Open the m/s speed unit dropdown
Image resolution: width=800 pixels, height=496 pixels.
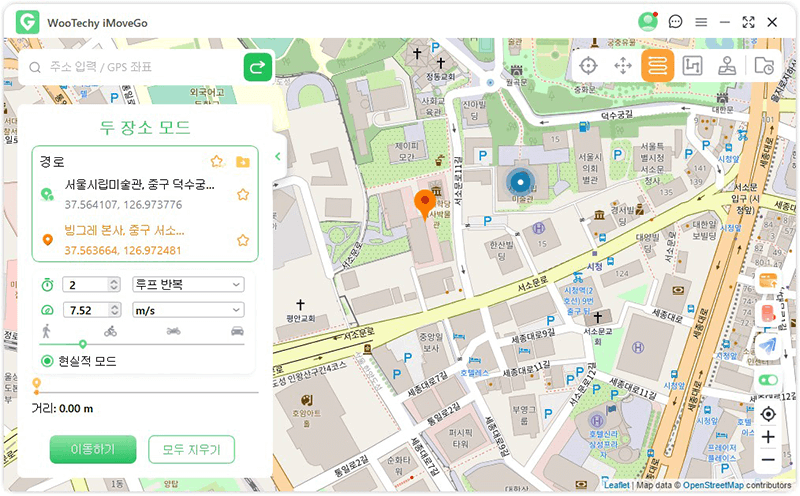point(188,311)
